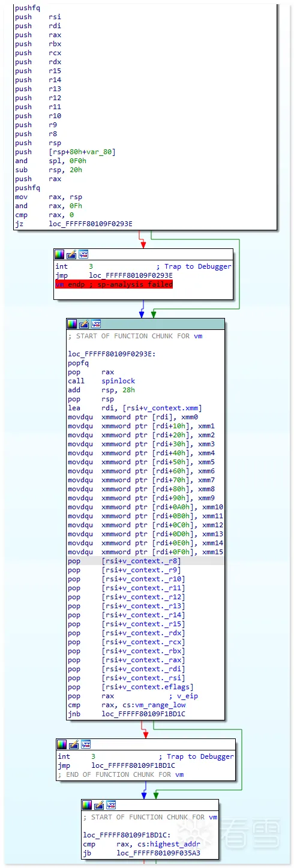Click '; END OF FUNCTION CHUNK FOR vm' comment
Image resolution: width=294 pixels, height=868 pixels.
(121, 774)
